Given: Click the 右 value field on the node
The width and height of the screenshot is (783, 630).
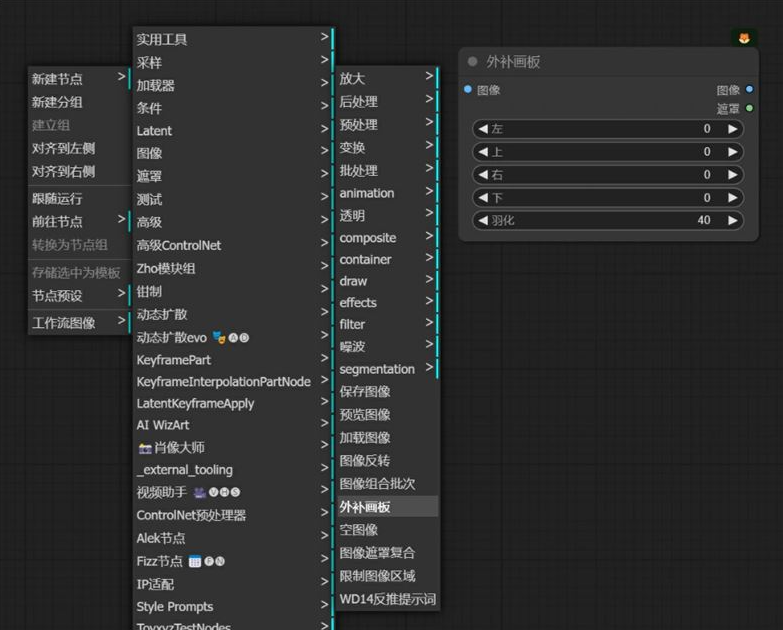Looking at the screenshot, I should point(608,175).
